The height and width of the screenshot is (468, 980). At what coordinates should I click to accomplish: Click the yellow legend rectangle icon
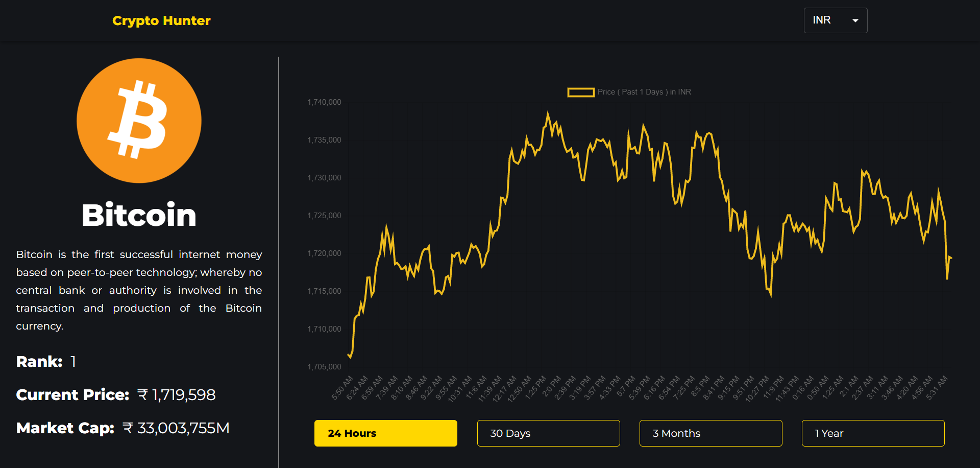tap(580, 92)
